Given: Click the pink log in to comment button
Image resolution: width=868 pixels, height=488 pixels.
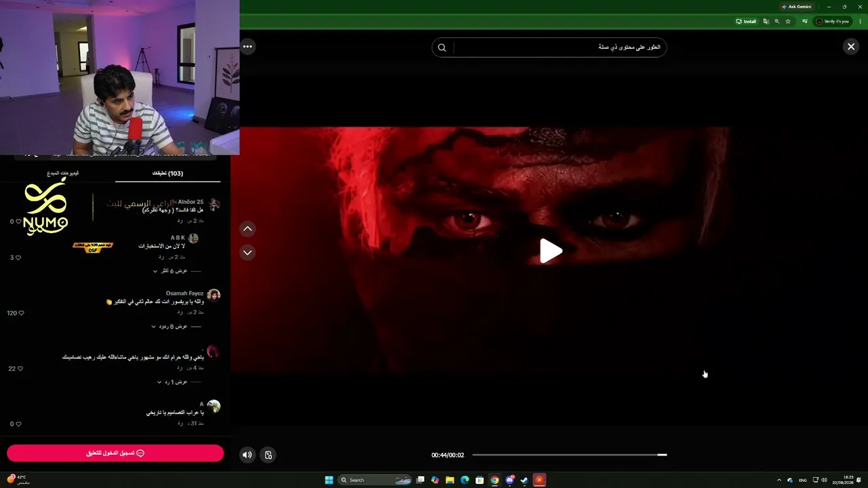Looking at the screenshot, I should click(115, 453).
